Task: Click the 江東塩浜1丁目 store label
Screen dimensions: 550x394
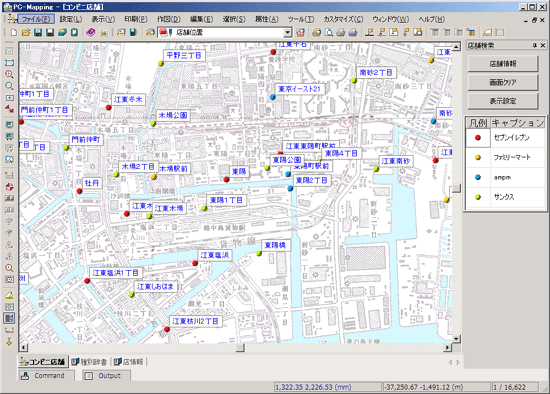Action: pyautogui.click(x=115, y=273)
